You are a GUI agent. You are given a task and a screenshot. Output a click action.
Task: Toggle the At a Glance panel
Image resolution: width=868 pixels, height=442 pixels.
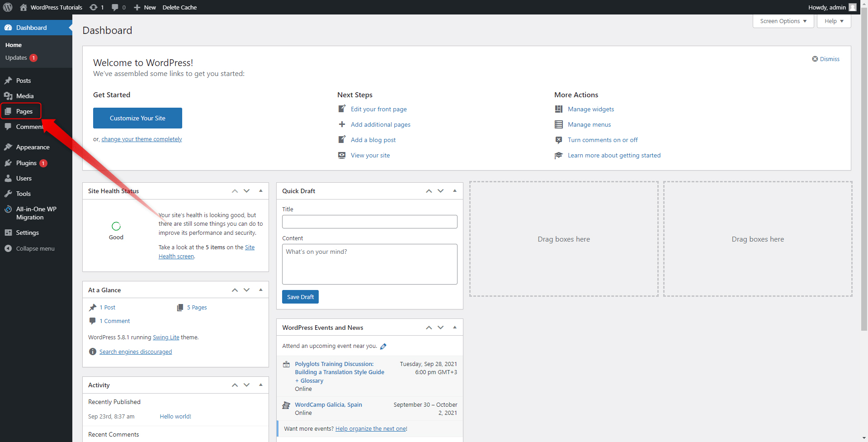click(261, 290)
